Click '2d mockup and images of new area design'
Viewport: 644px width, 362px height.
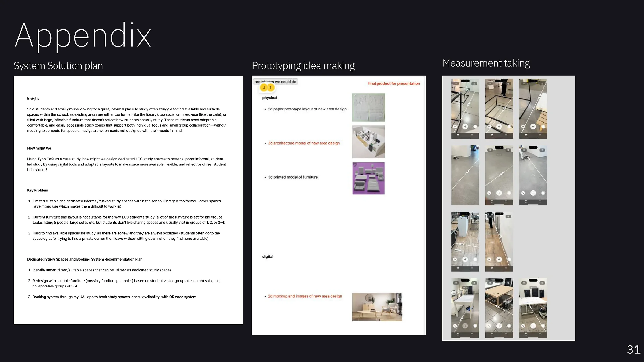[305, 296]
